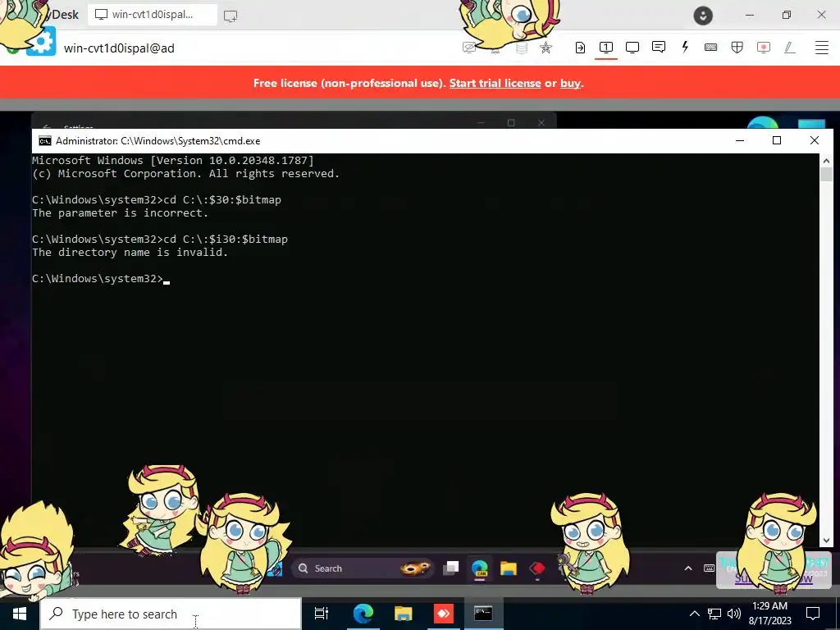The width and height of the screenshot is (840, 630).
Task: Open File Explorer on local taskbar
Action: (403, 614)
